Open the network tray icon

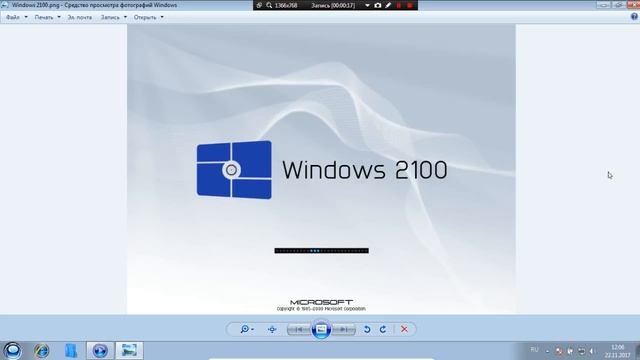tap(582, 351)
